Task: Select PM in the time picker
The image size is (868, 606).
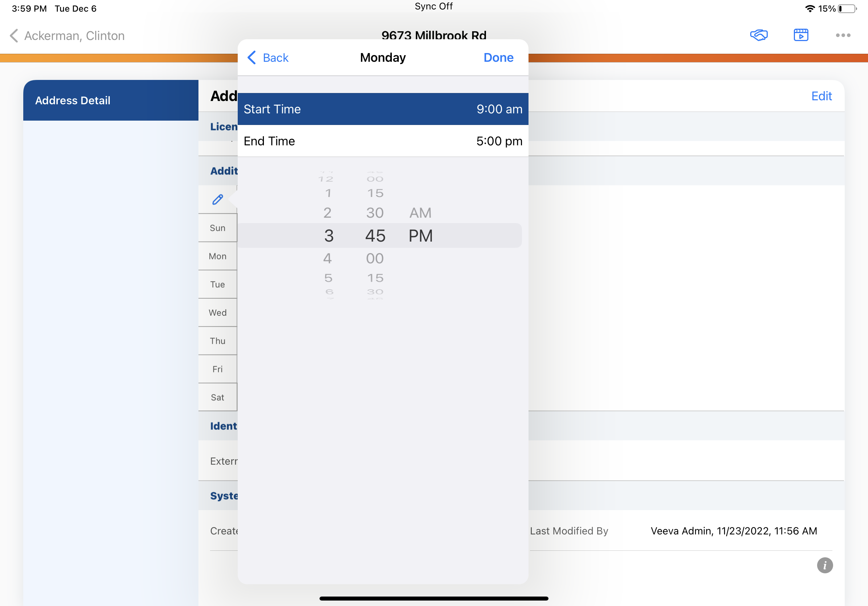Action: pos(420,236)
